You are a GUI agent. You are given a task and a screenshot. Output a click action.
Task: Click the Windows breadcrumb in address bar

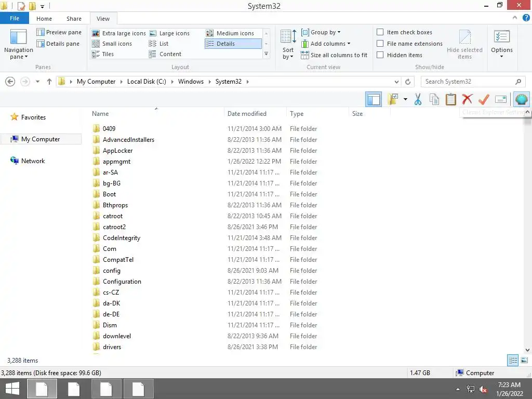tap(191, 82)
